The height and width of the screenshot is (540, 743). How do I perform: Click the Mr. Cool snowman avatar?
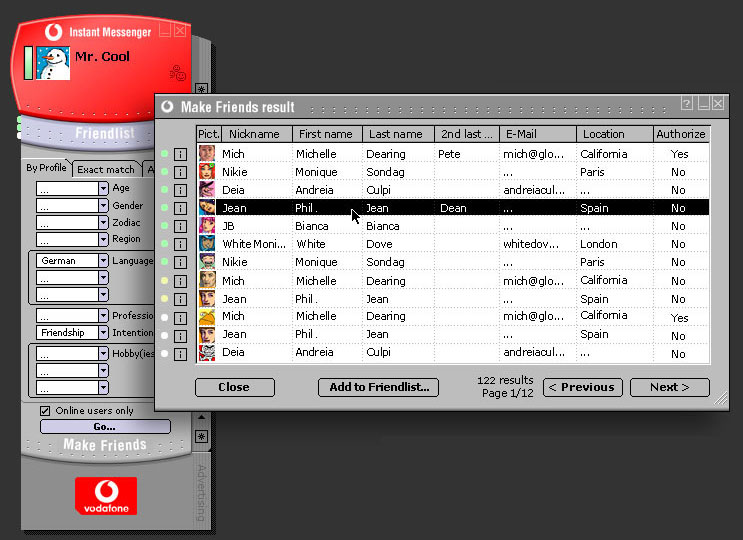pyautogui.click(x=53, y=62)
